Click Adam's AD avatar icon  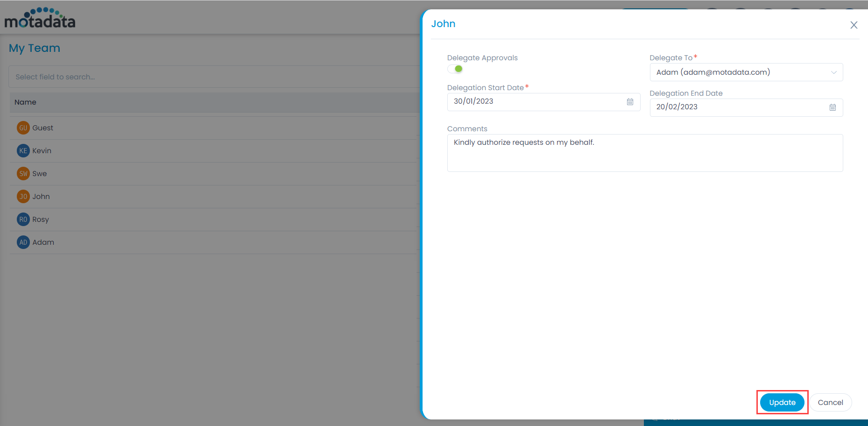point(23,242)
